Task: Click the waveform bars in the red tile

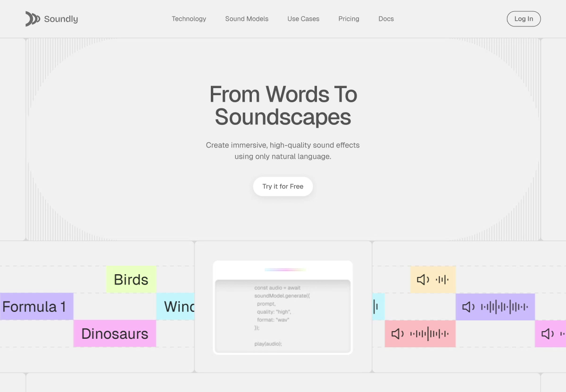Action: (x=429, y=334)
